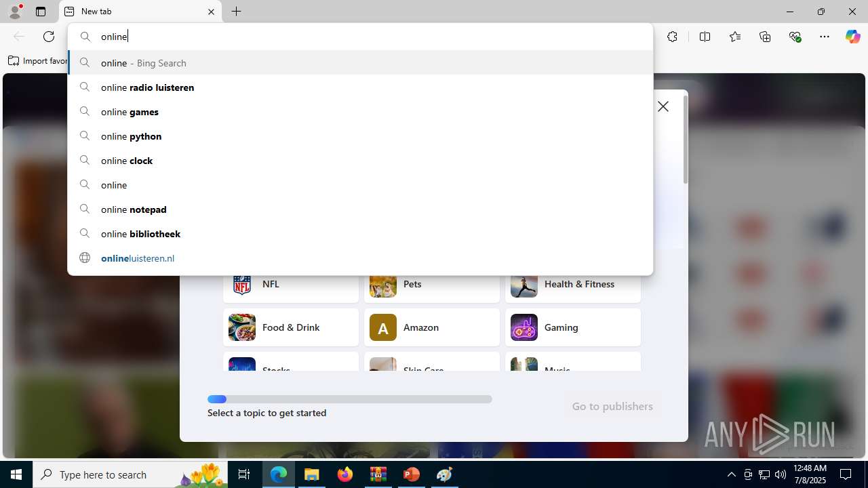
Task: Open Browser essentials heart icon
Action: coord(795,37)
